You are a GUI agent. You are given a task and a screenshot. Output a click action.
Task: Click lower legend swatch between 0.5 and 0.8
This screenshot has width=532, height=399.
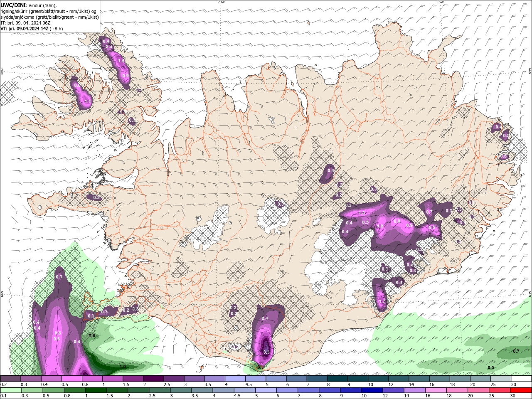coord(53,390)
